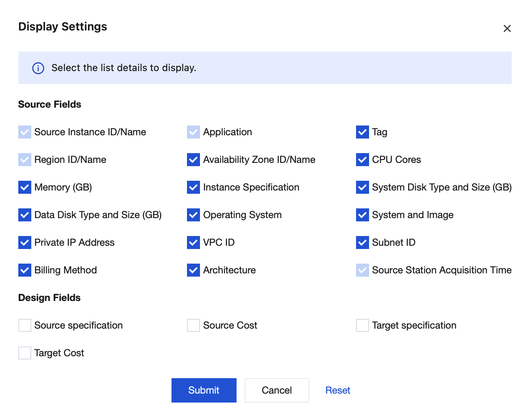
Task: Disable Availability Zone ID/Name column
Action: pos(193,160)
